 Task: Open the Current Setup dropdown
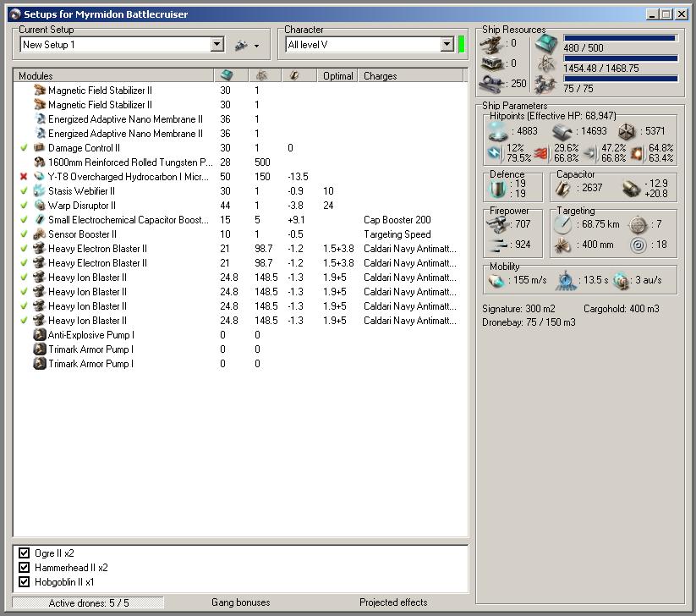pos(217,45)
